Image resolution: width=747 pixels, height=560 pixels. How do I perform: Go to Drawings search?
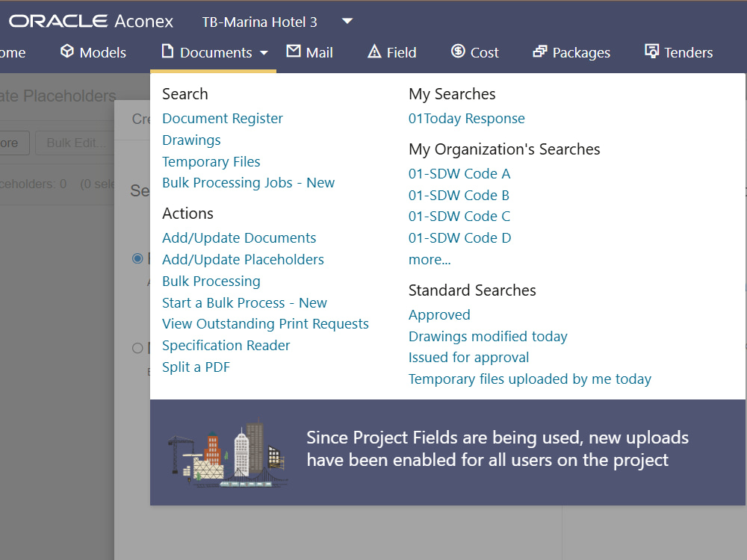pos(191,140)
